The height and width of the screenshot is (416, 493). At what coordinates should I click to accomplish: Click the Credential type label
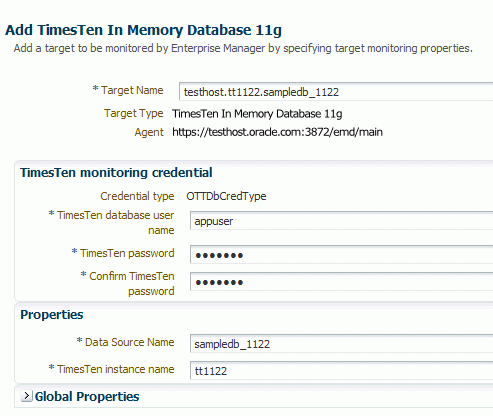(x=137, y=196)
